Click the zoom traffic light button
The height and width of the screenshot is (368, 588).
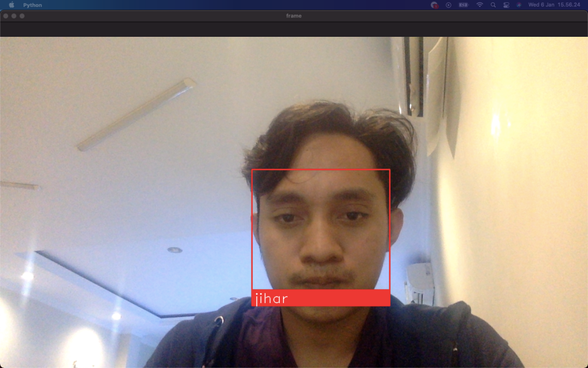tap(22, 16)
